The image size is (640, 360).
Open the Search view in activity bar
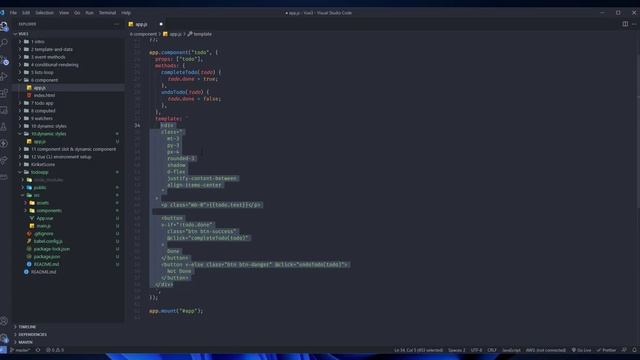(x=4, y=43)
